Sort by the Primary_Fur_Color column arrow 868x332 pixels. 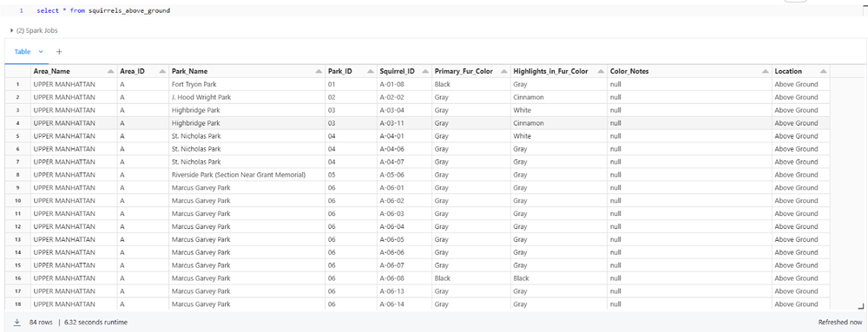(503, 71)
